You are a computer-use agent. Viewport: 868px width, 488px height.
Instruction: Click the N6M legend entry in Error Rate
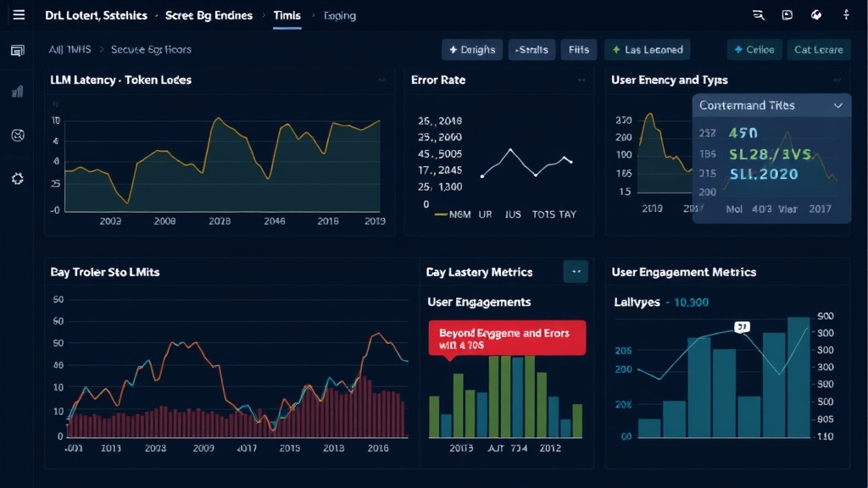tap(453, 214)
